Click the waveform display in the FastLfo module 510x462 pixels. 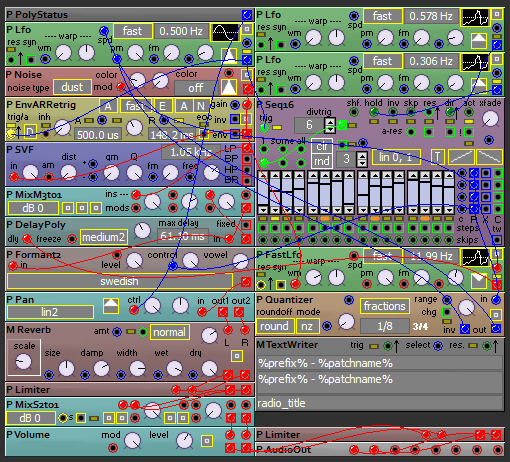point(475,257)
